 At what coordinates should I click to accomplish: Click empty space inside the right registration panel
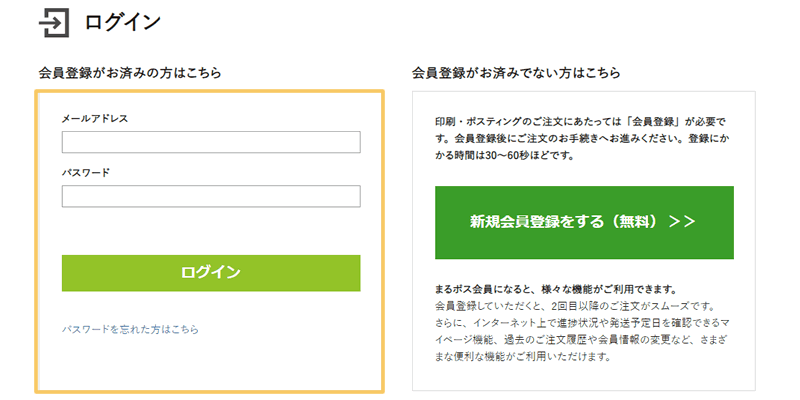584,377
